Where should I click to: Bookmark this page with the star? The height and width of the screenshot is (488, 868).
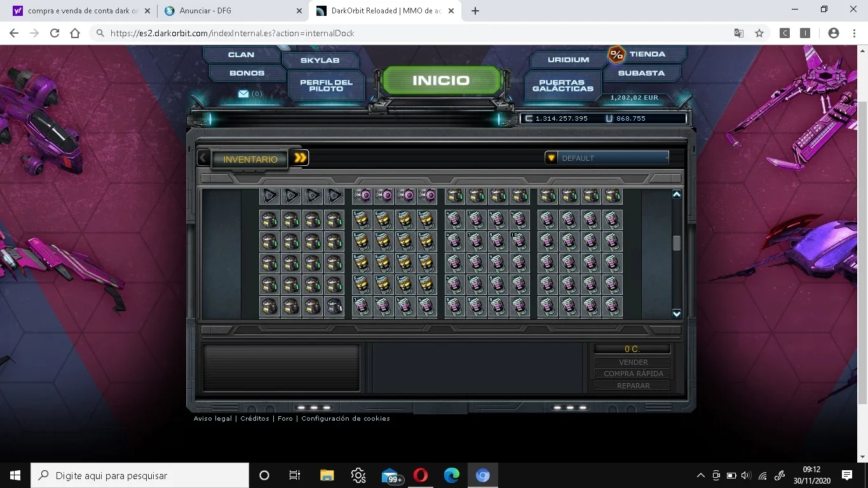click(x=759, y=33)
